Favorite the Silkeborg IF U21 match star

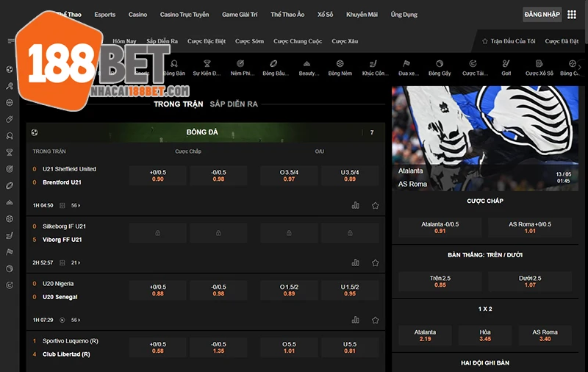tap(375, 262)
